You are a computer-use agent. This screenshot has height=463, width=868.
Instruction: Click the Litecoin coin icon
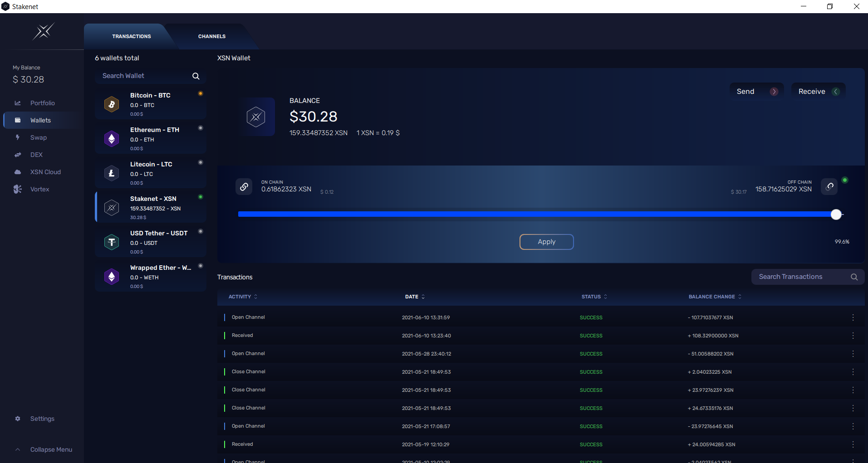coord(112,173)
